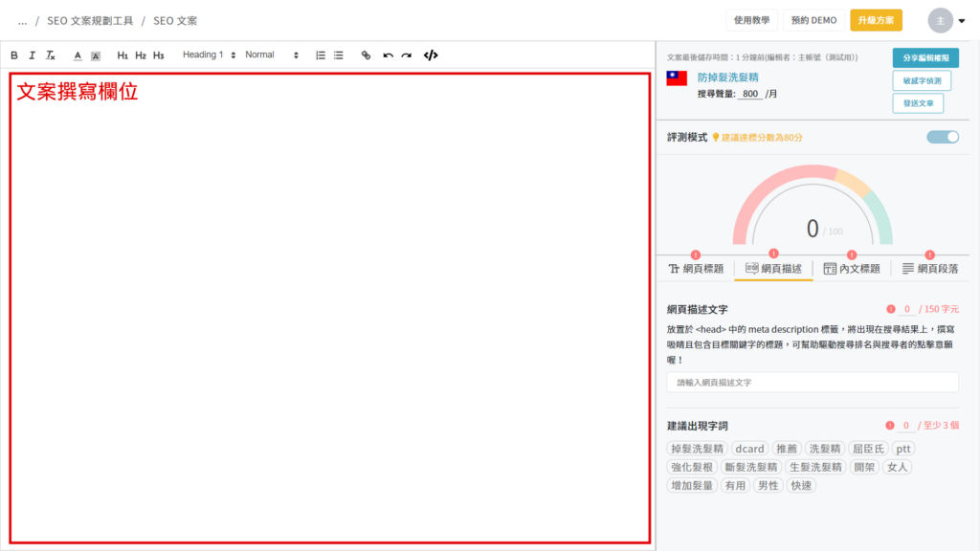Click the 分享編輯權限 button
Viewport: 980px width, 551px height.
925,58
